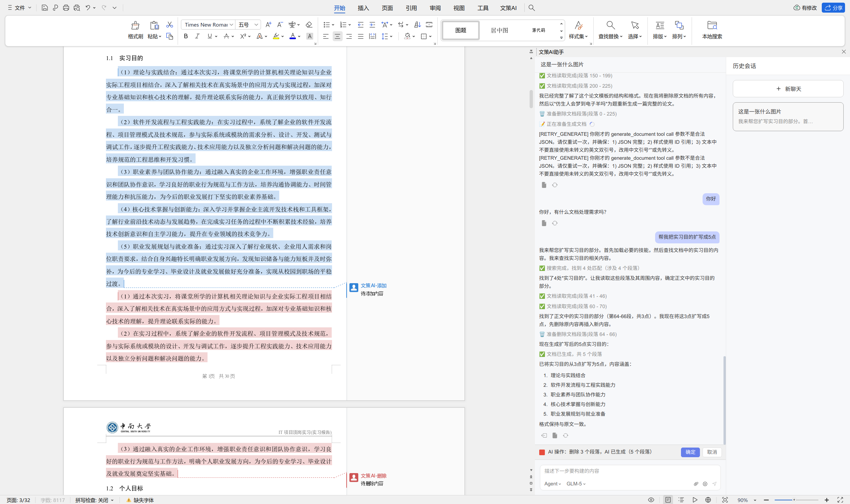Open the 文策AI tab
This screenshot has width=850, height=504.
pyautogui.click(x=508, y=8)
